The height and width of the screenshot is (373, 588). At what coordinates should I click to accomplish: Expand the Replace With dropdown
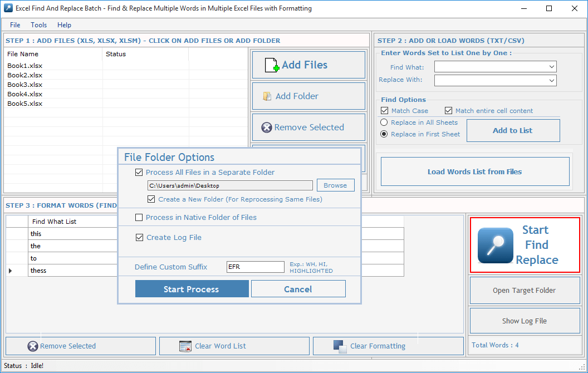[552, 80]
